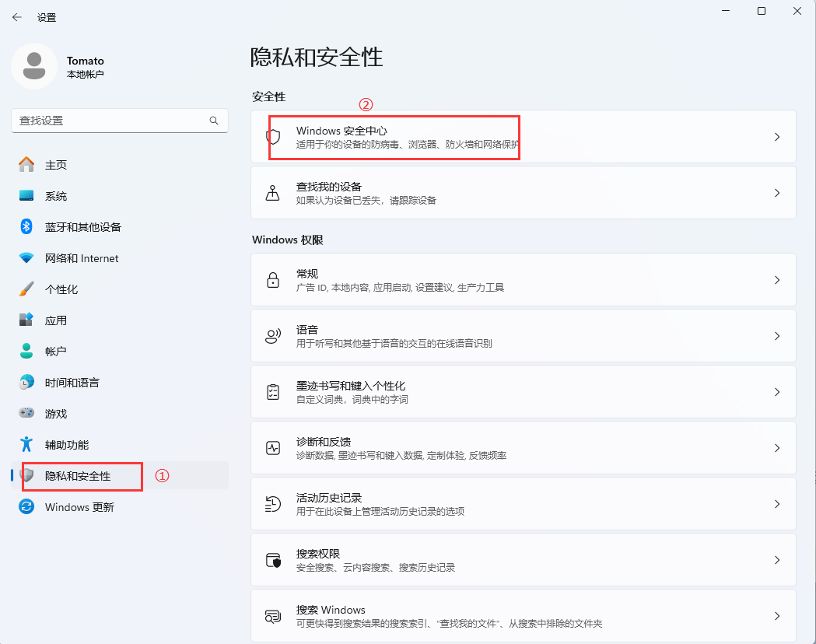The image size is (816, 644).
Task: Click the magnifier icon in the search box
Action: 214,121
